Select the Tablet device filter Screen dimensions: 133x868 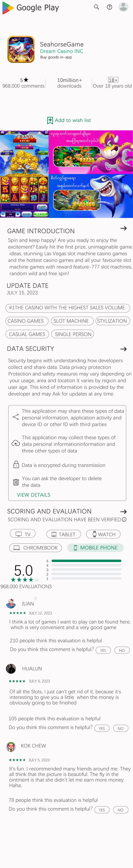click(64, 534)
